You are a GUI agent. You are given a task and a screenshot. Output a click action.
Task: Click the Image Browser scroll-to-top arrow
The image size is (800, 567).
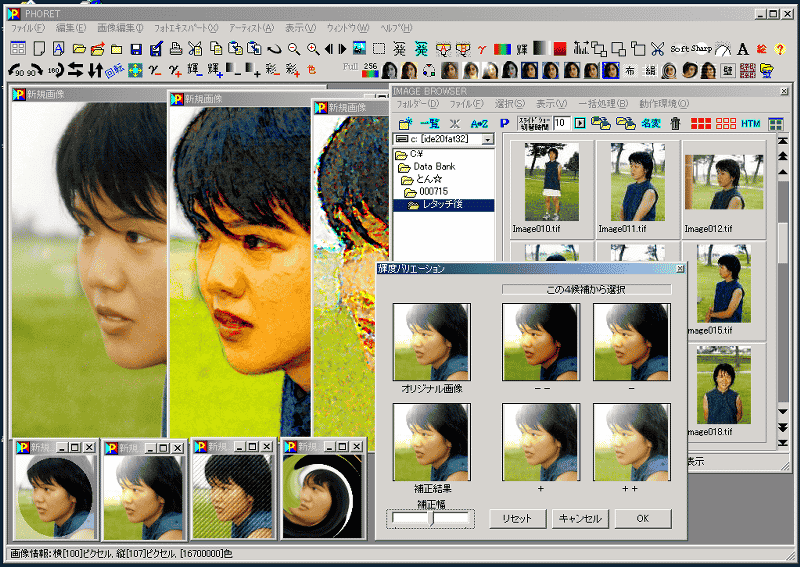pos(783,140)
